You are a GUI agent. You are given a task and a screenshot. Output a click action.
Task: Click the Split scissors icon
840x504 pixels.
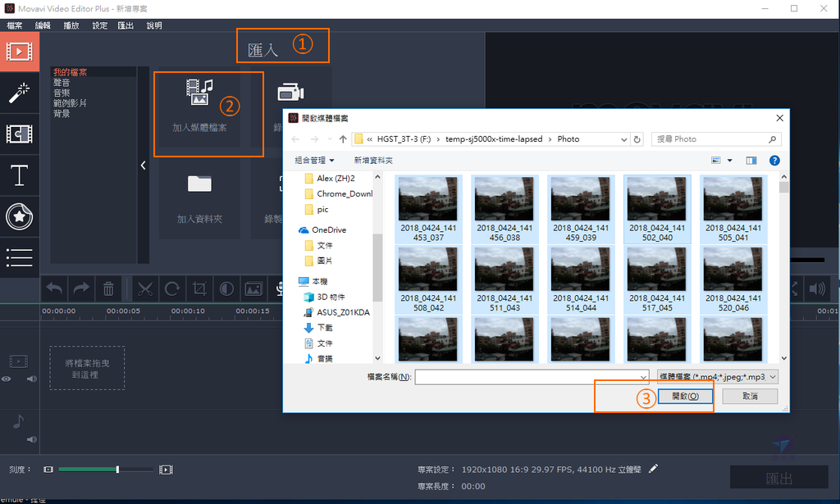tap(144, 289)
